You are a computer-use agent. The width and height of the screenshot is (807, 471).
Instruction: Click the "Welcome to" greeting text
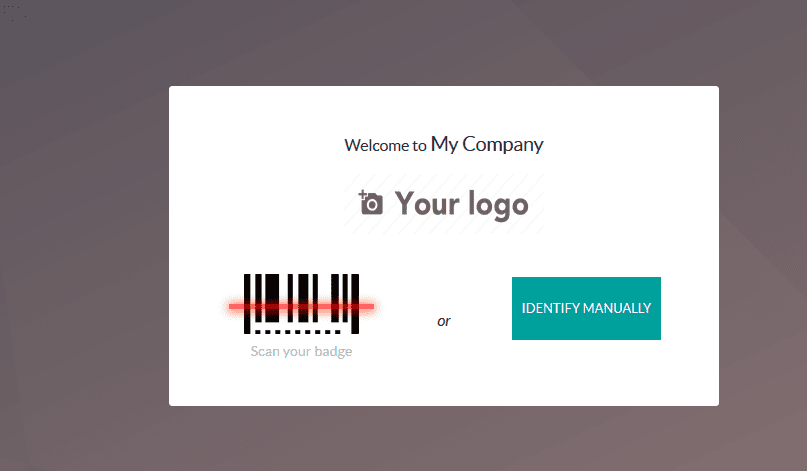tap(386, 146)
